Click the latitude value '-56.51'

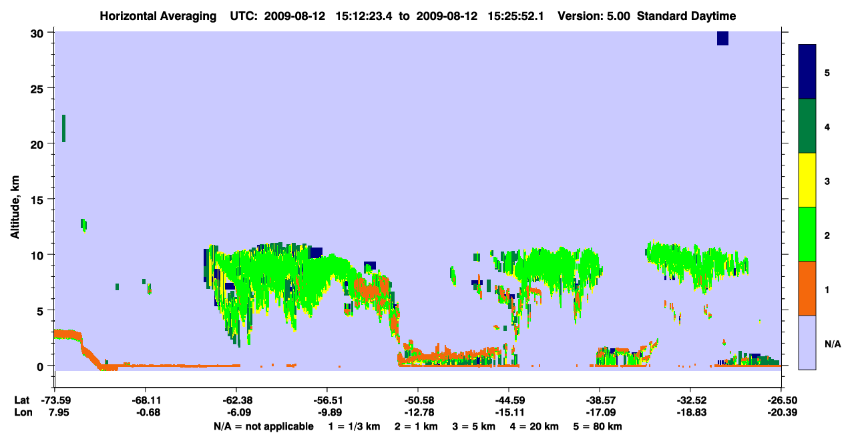tap(327, 400)
